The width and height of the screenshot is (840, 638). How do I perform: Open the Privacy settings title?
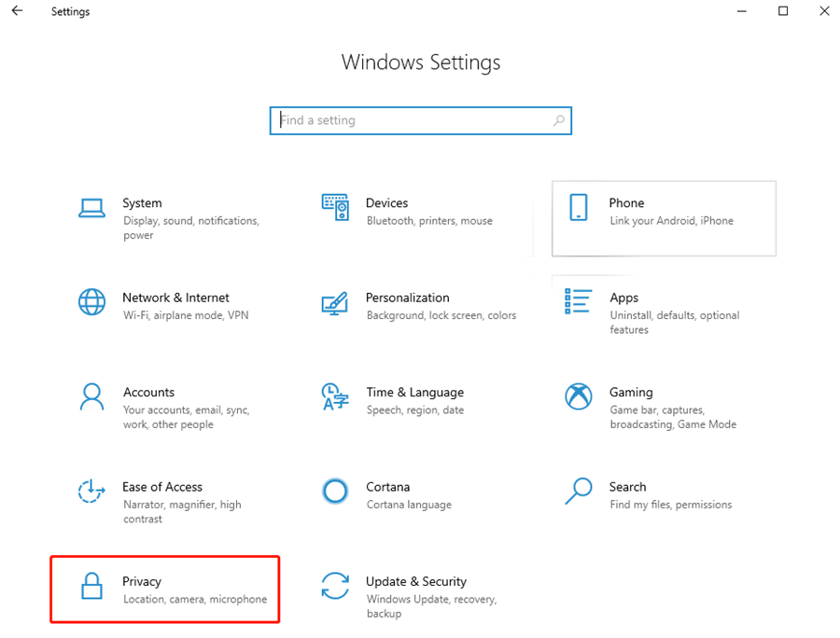click(142, 582)
